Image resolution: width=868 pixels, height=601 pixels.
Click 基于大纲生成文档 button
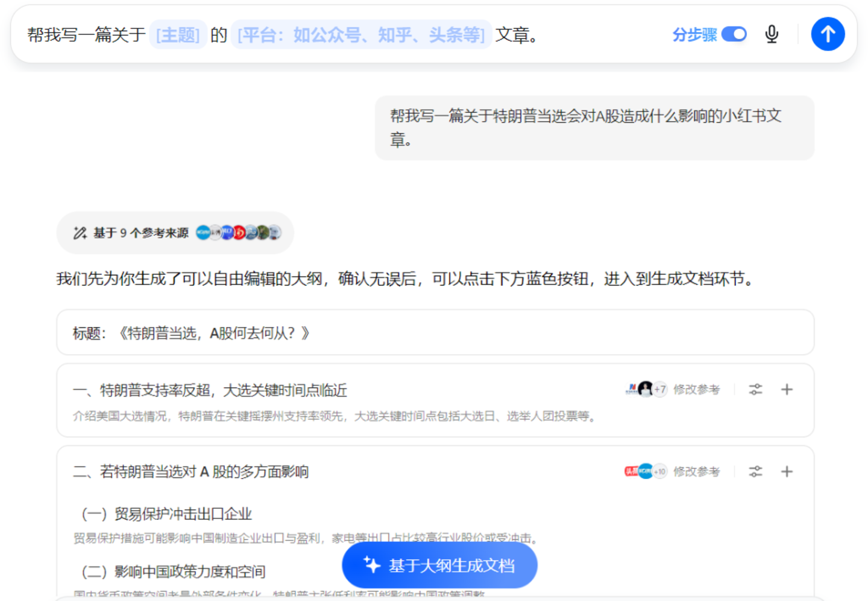pos(439,565)
